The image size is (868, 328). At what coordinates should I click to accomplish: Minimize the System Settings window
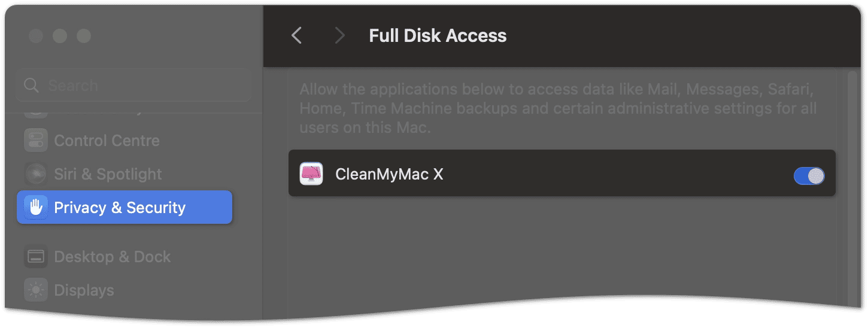click(60, 36)
